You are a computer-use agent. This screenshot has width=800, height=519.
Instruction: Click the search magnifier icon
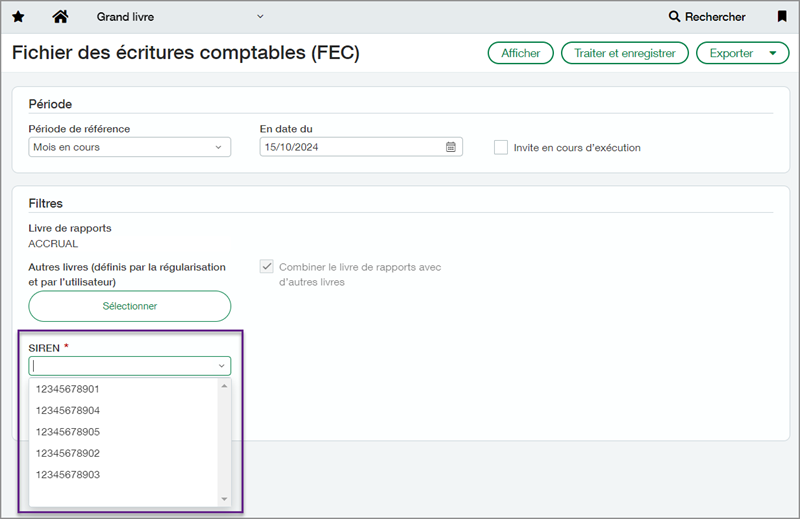coord(675,17)
